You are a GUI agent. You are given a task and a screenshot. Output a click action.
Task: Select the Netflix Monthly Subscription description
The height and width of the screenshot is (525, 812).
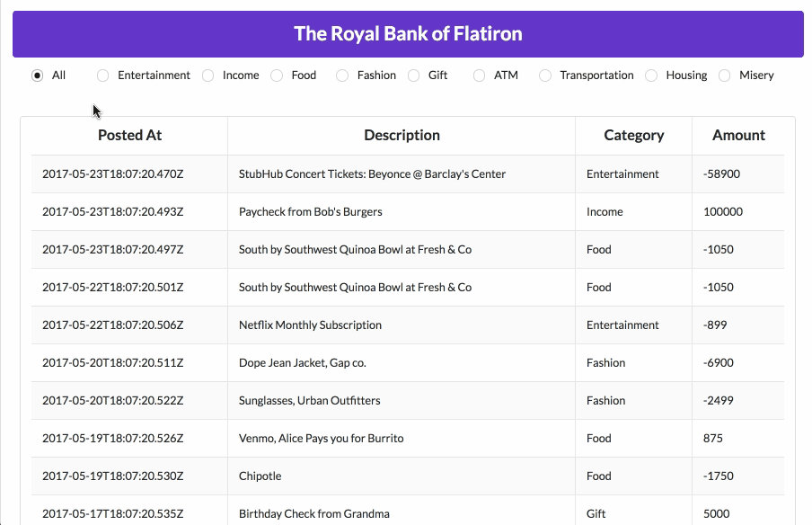coord(310,325)
